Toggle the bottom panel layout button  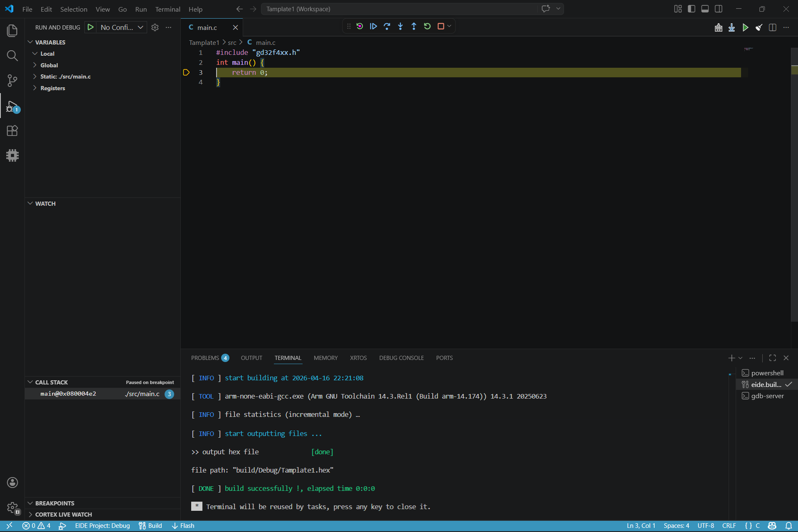pyautogui.click(x=705, y=9)
